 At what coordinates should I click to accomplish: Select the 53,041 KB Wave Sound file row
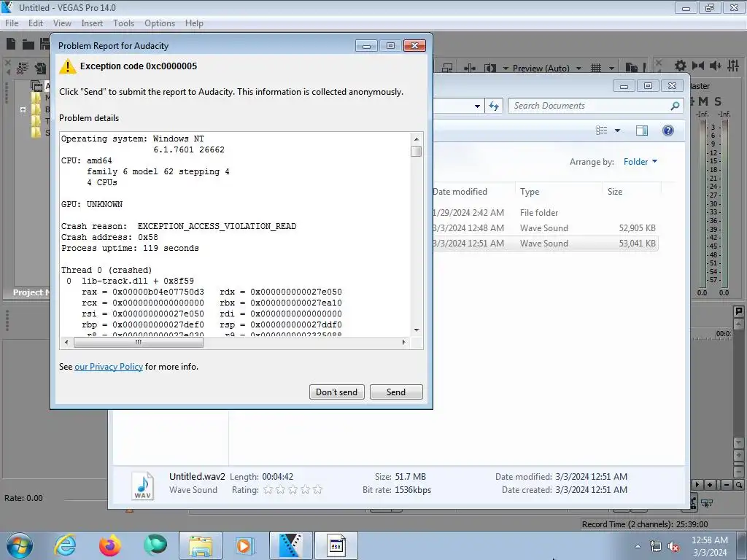(x=544, y=244)
